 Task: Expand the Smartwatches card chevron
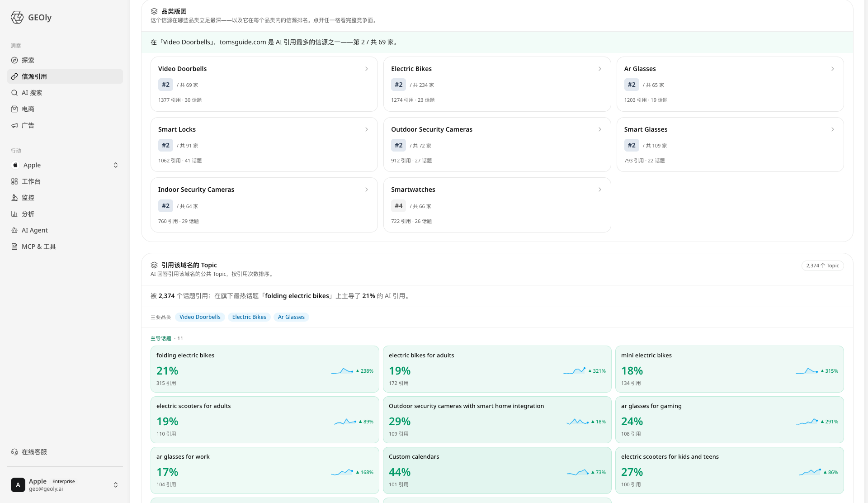[x=600, y=190]
